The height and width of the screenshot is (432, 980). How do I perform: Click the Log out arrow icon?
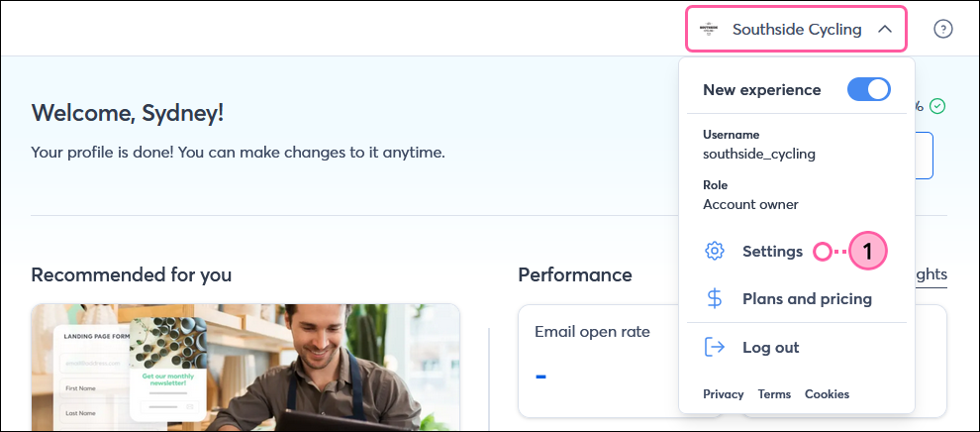(x=715, y=347)
